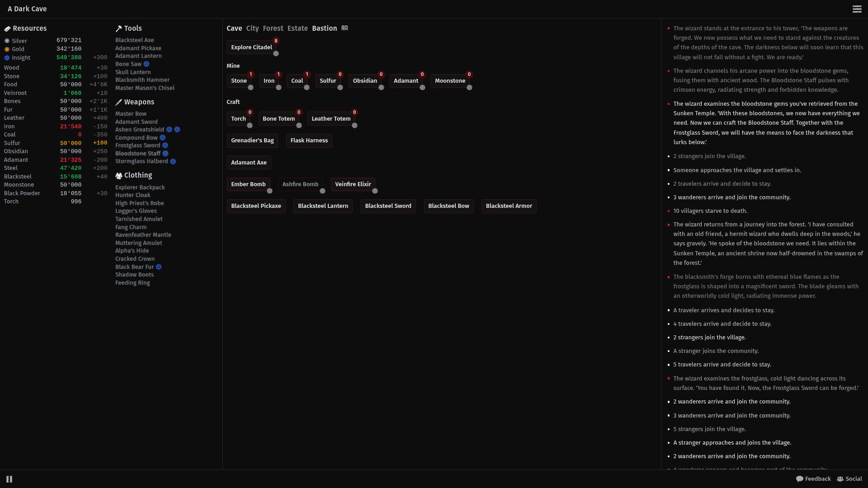Open the Feedback link
868x488 pixels.
tap(813, 479)
